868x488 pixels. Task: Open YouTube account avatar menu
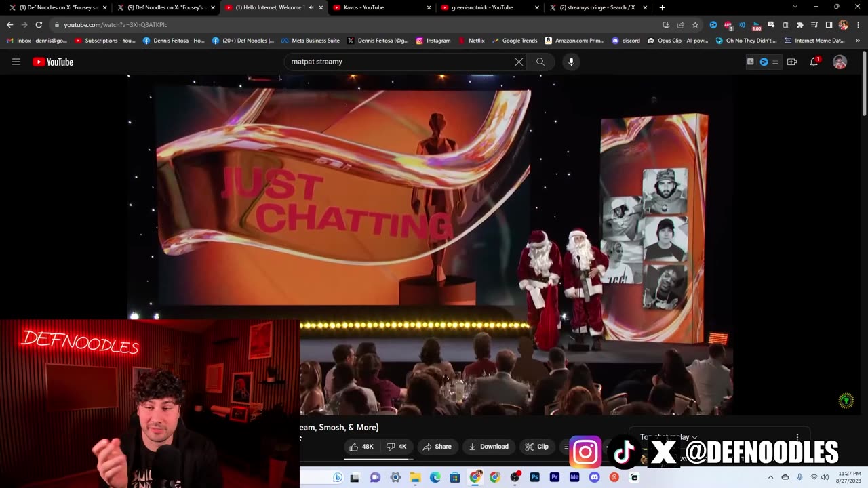(840, 62)
